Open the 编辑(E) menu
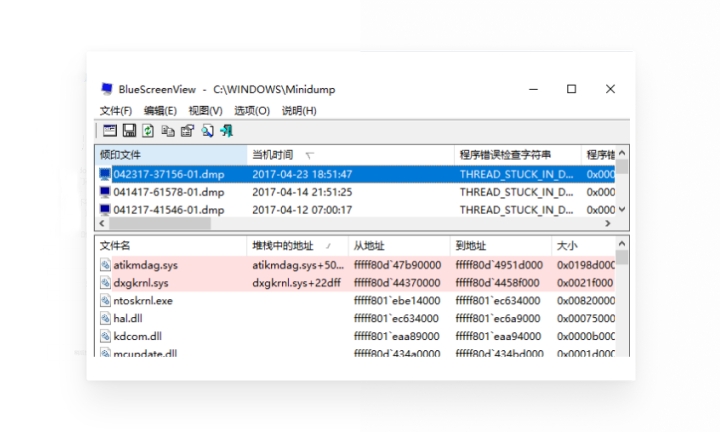Viewport: 720px width, 432px height. click(160, 111)
